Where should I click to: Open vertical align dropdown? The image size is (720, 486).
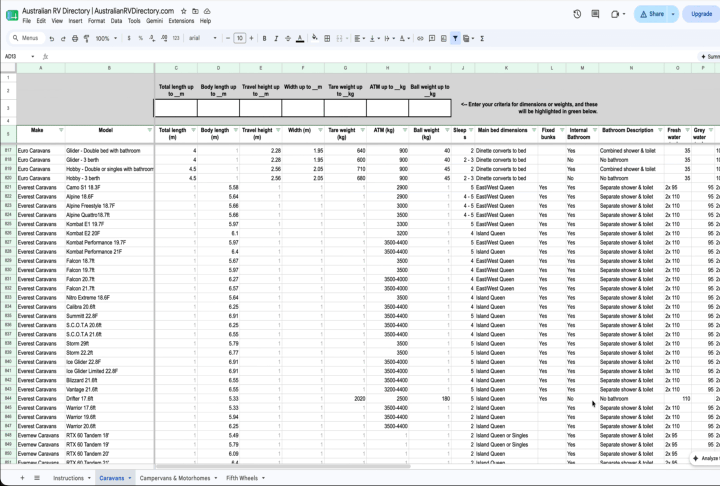click(x=374, y=39)
